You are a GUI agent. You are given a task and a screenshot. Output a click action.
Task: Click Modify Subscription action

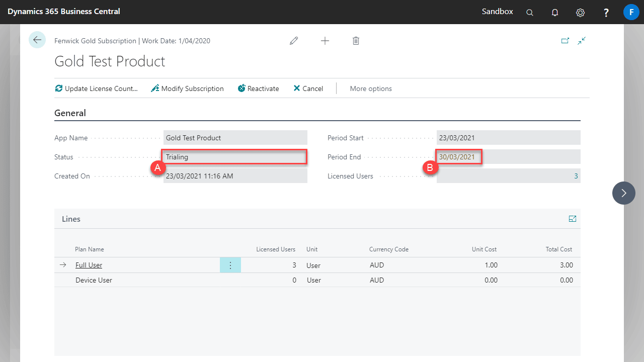coord(187,88)
